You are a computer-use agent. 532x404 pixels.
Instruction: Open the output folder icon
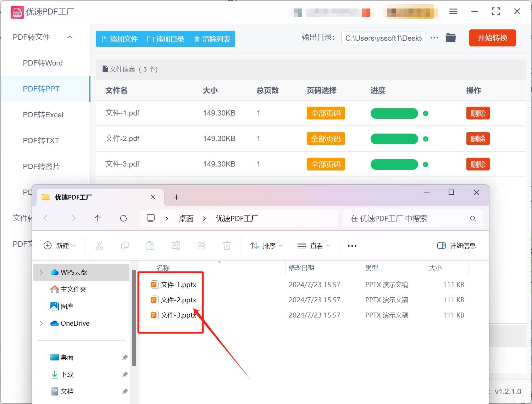(451, 38)
